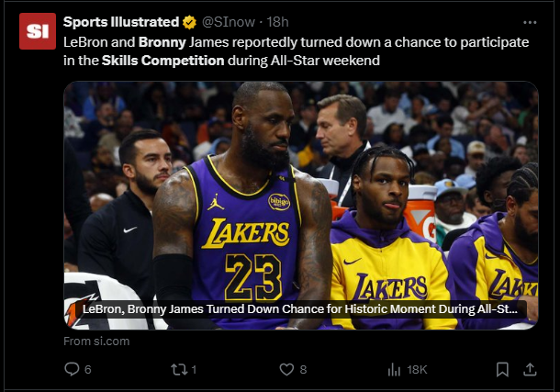560x392 pixels.
Task: Click the @SInow handle
Action: point(229,22)
